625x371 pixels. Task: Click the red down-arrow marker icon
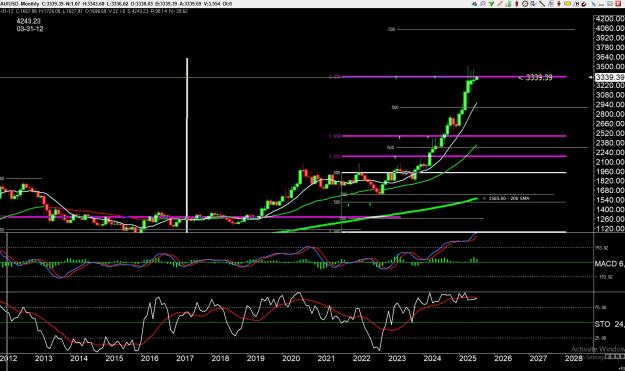tap(559, 4)
